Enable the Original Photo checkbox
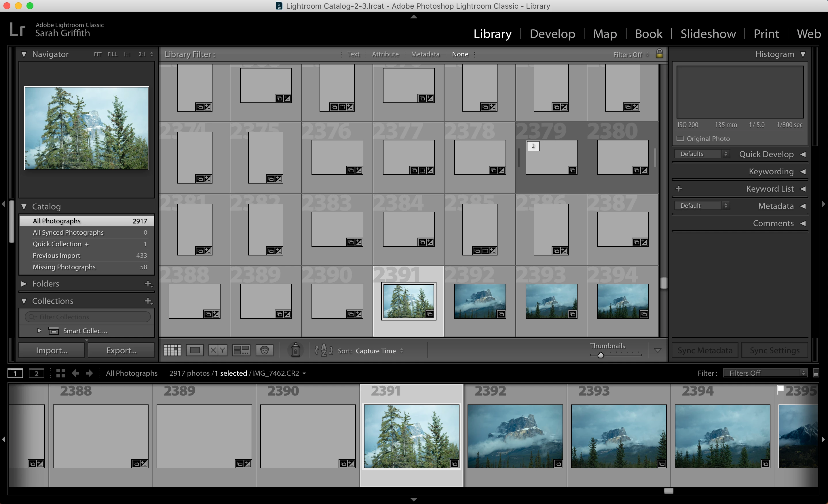Screen dimensions: 828x504 [681, 138]
